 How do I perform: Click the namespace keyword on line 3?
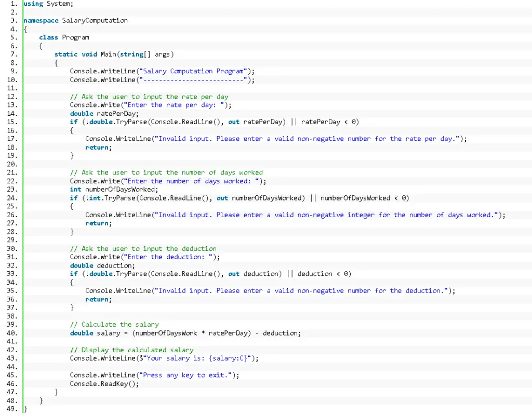pos(41,20)
